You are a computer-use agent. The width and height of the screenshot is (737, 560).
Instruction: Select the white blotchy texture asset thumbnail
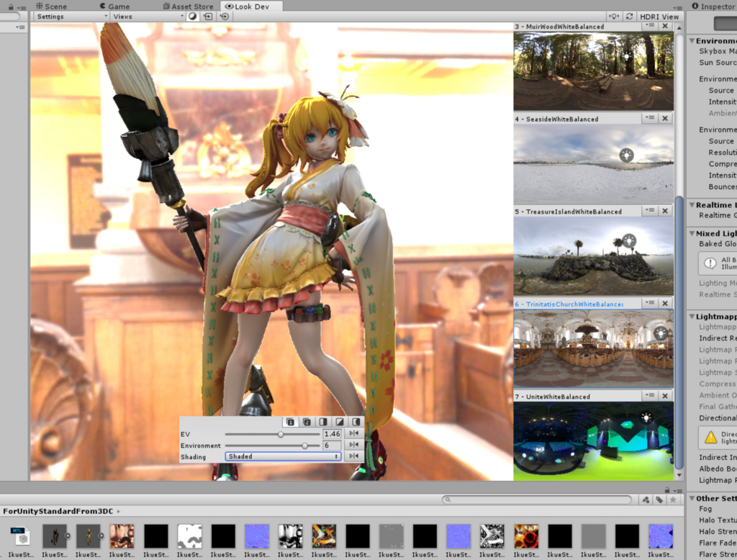coord(189,536)
